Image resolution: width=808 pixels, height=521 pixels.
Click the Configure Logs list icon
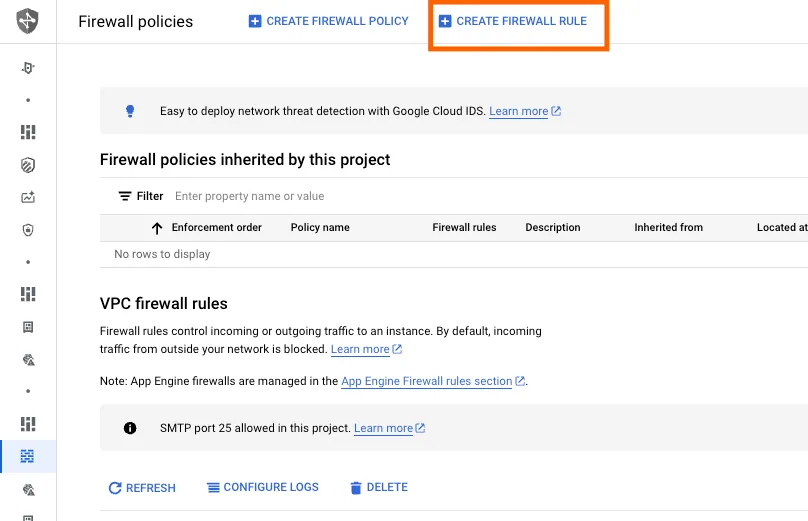[213, 487]
